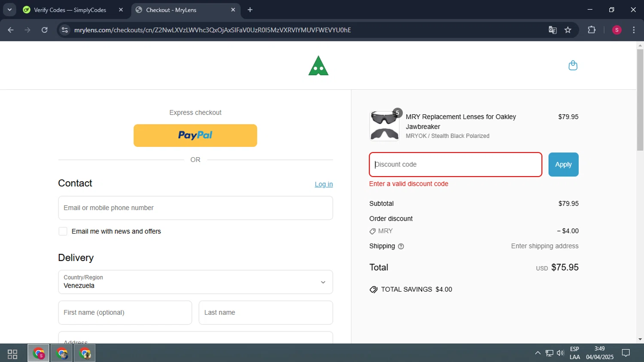Click the MRY discount tag icon
This screenshot has height=362, width=644.
pyautogui.click(x=372, y=231)
